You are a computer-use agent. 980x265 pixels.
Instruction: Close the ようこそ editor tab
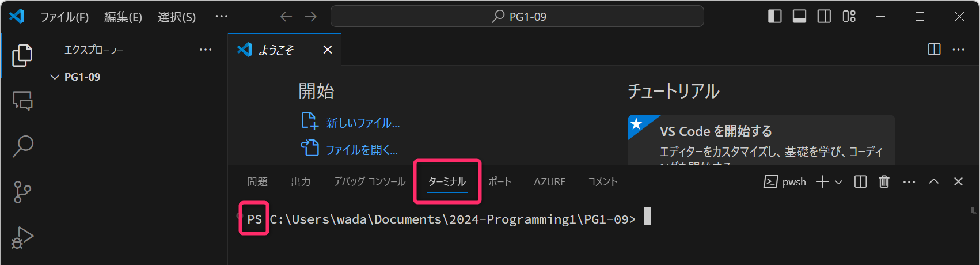(328, 50)
